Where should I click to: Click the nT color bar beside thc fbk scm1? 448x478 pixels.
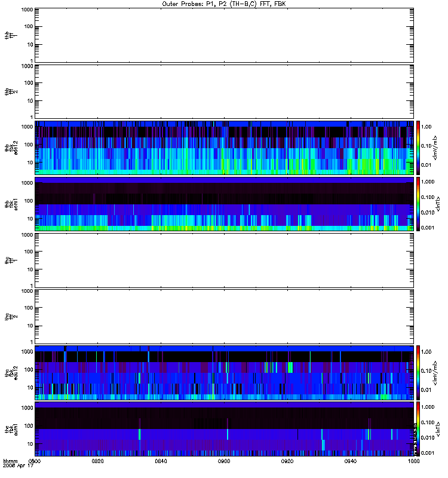coord(418,428)
